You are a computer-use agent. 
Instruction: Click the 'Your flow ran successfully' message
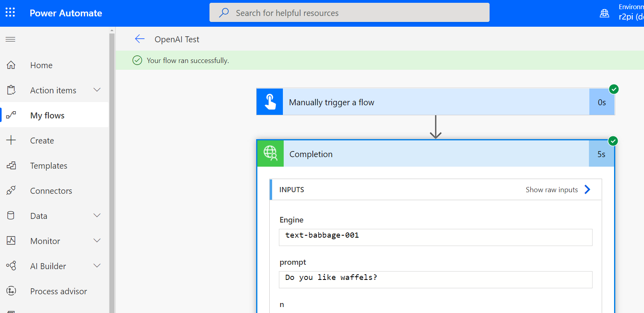(x=188, y=61)
